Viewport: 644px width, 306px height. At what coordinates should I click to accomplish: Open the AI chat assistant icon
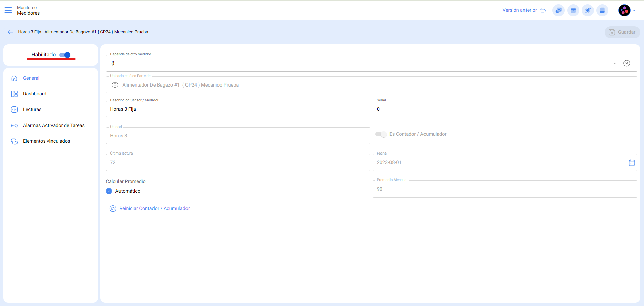(558, 10)
